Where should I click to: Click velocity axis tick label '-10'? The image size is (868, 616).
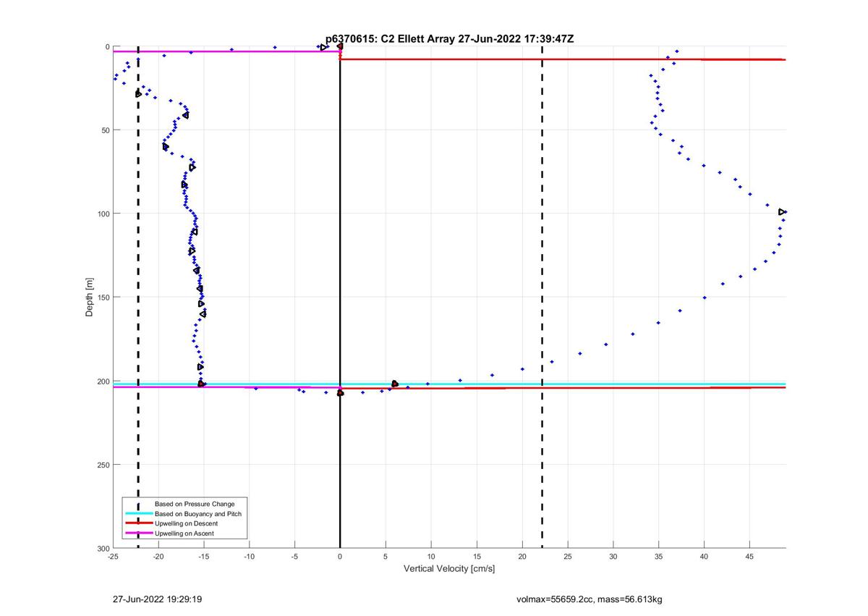click(250, 557)
